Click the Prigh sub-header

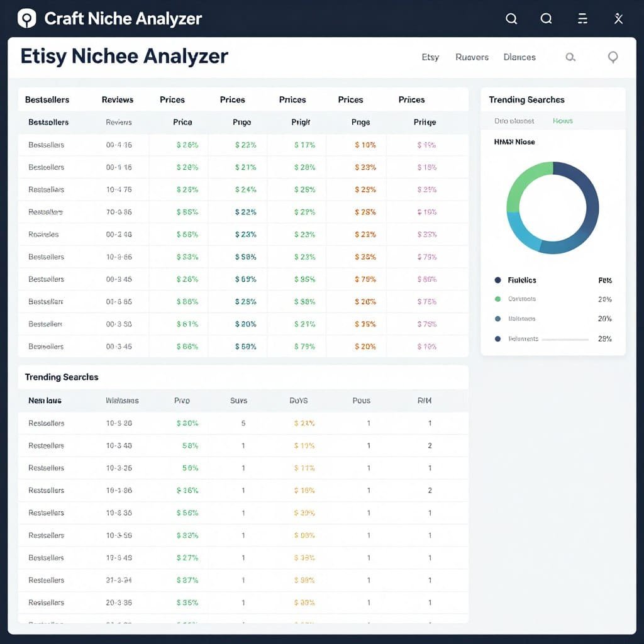pos(301,122)
